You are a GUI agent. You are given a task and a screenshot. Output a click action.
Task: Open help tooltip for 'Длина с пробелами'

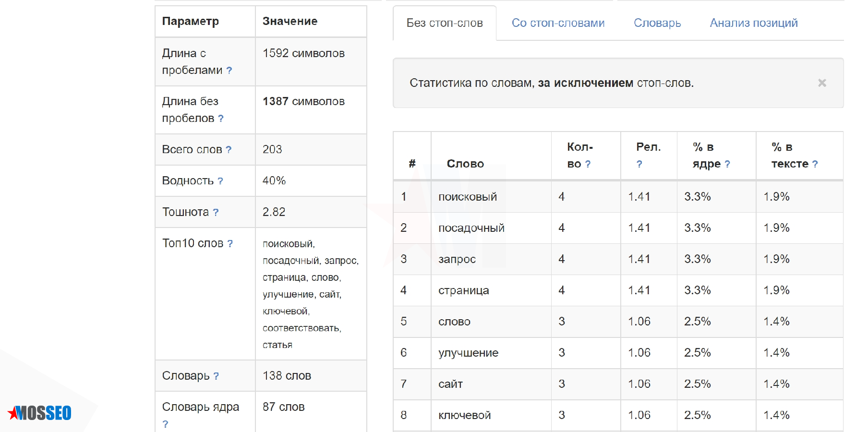point(229,70)
